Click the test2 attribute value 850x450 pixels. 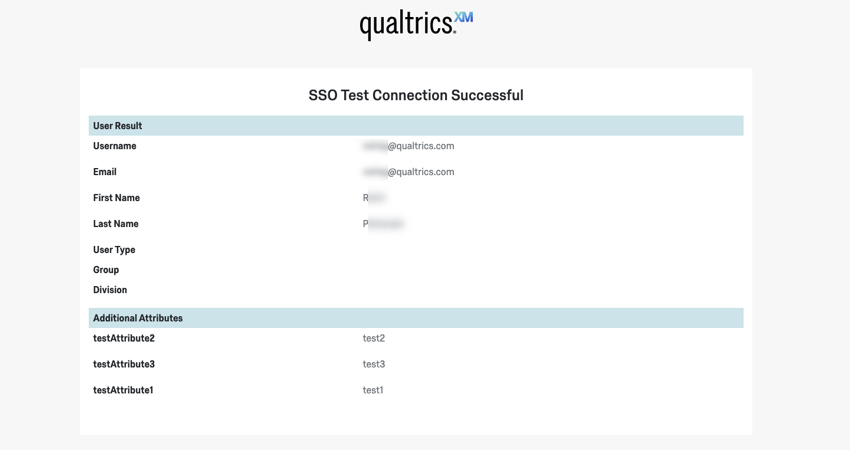[374, 338]
